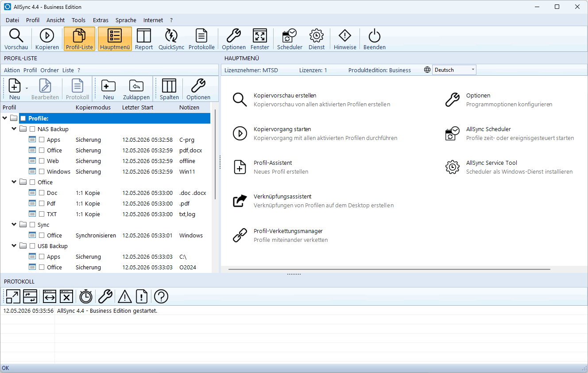Open Ordner menu in the profile list
The image size is (588, 373).
coord(50,70)
